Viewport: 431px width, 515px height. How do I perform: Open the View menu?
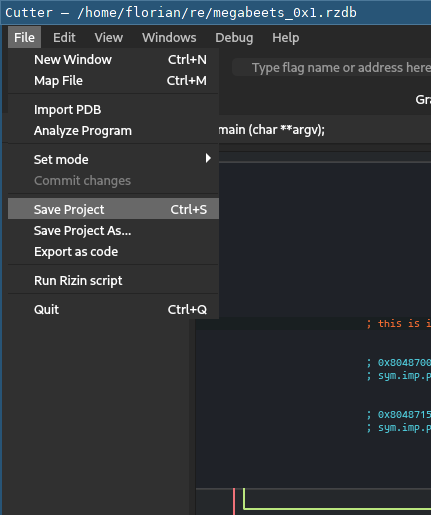point(109,37)
